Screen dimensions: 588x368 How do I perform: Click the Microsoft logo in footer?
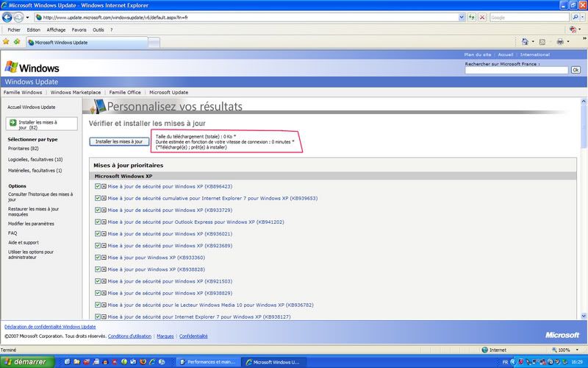(x=562, y=335)
